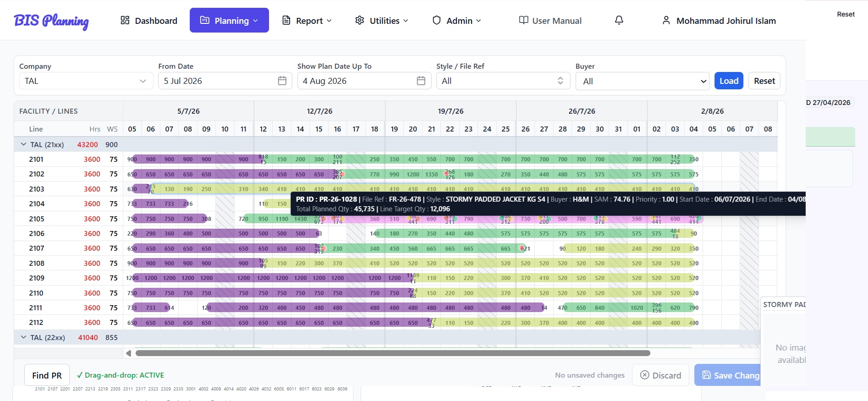Click the purple plan bar on line 2109
This screenshot has height=401, width=868.
click(x=272, y=278)
